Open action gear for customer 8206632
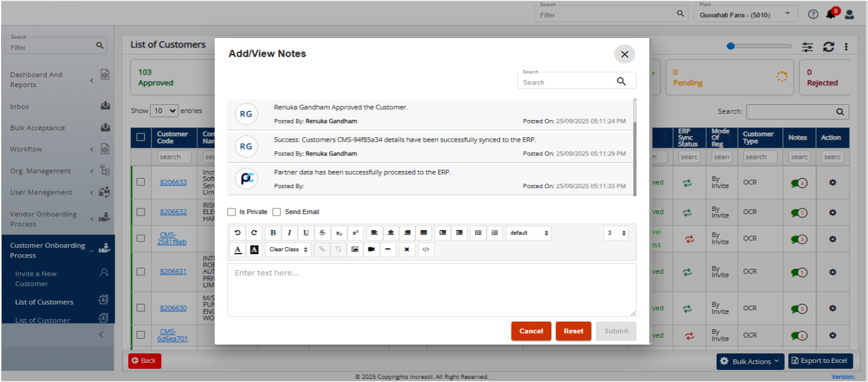The height and width of the screenshot is (382, 868). [832, 212]
